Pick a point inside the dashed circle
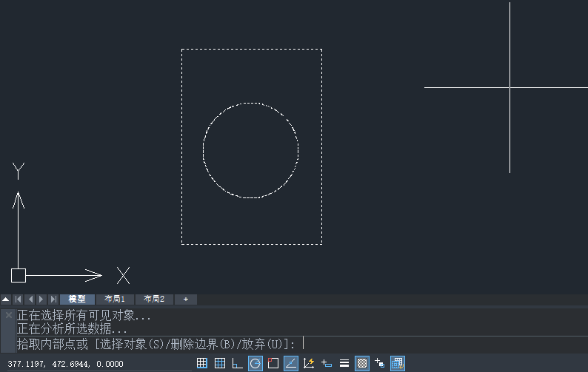The width and height of the screenshot is (588, 372). click(251, 150)
